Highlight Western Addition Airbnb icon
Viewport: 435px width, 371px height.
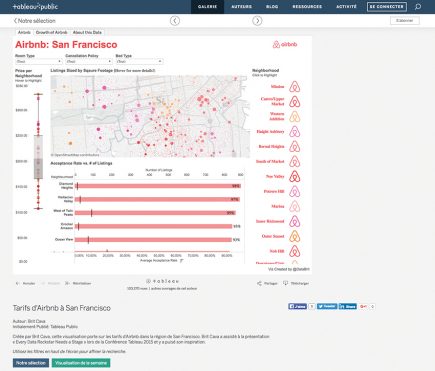(x=295, y=117)
